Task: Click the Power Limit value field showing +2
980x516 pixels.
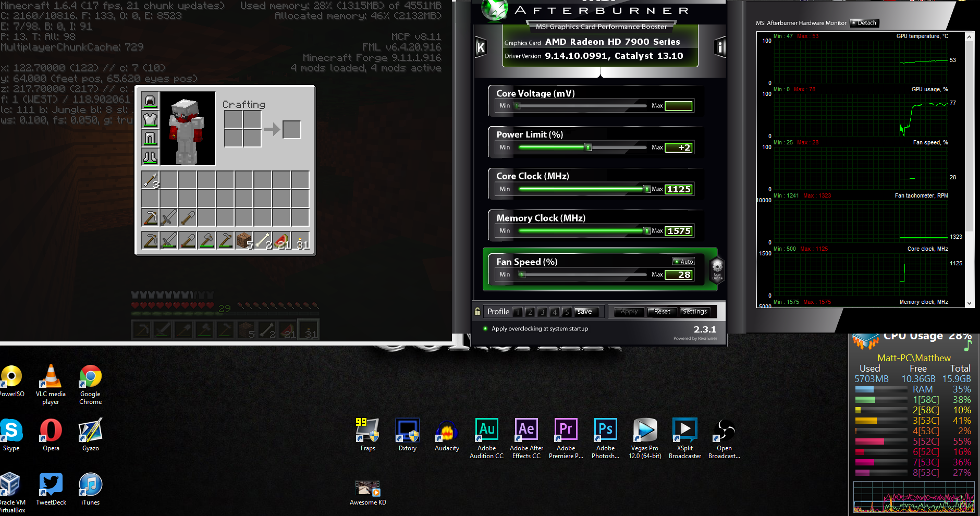Action: [x=679, y=148]
